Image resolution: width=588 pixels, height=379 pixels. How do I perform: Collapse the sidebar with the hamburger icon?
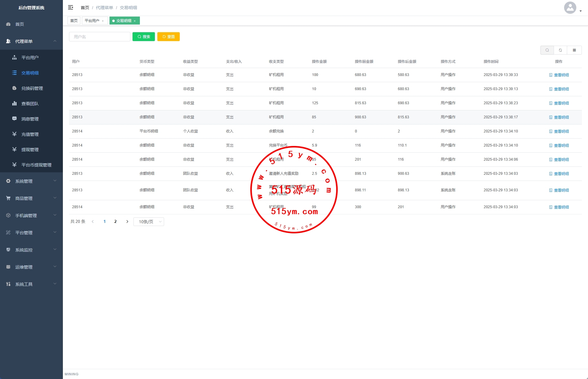(71, 7)
